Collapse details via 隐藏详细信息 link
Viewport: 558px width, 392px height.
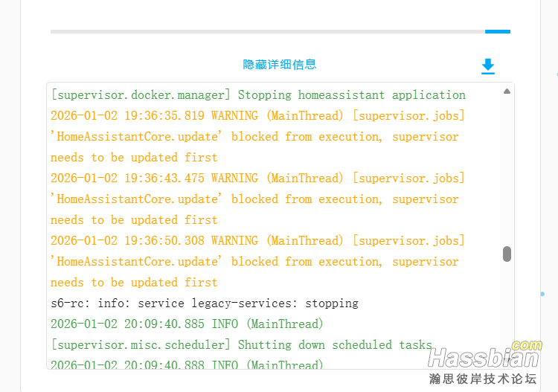point(280,65)
